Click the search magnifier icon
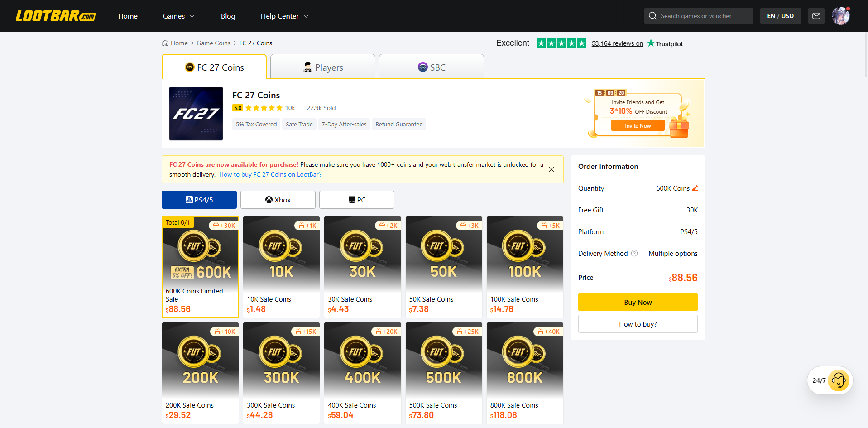 652,16
